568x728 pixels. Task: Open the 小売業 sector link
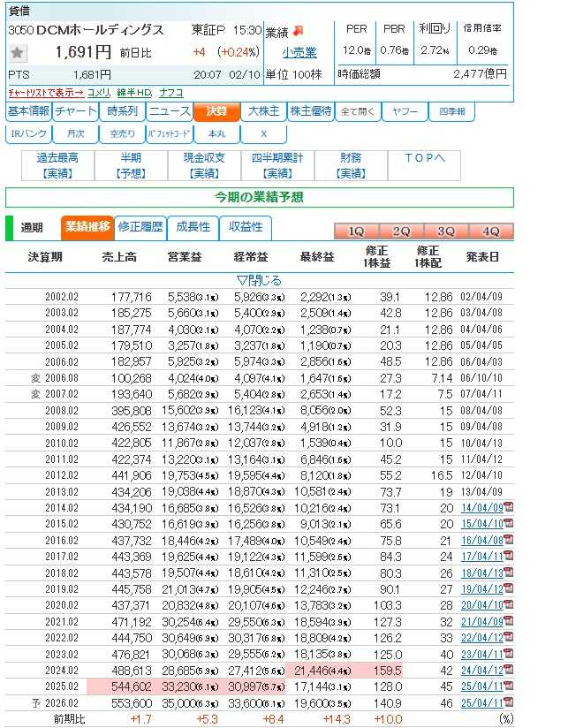click(x=299, y=53)
